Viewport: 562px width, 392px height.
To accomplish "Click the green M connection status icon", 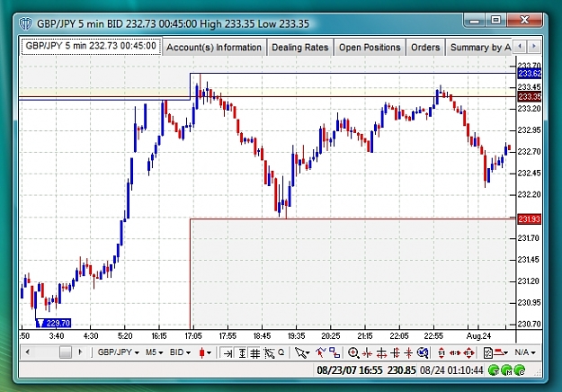I will click(x=507, y=370).
